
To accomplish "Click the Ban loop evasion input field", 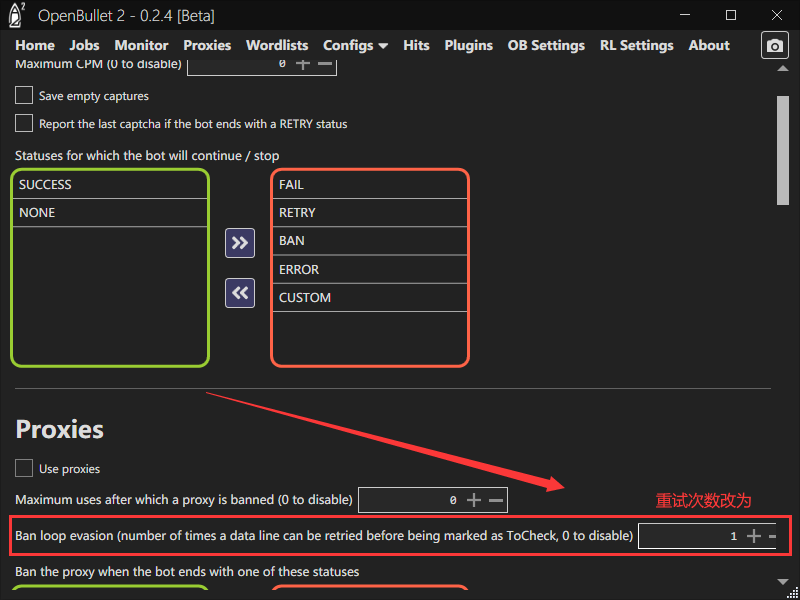I will (690, 536).
